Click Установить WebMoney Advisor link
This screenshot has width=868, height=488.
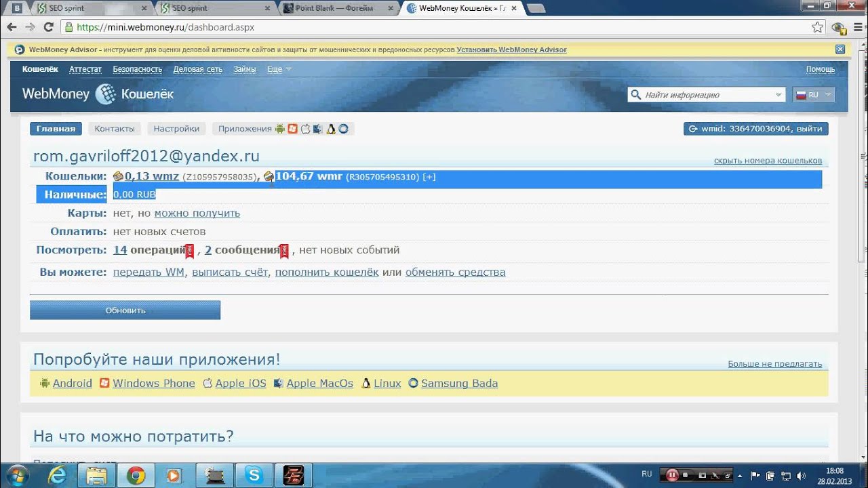pos(511,49)
